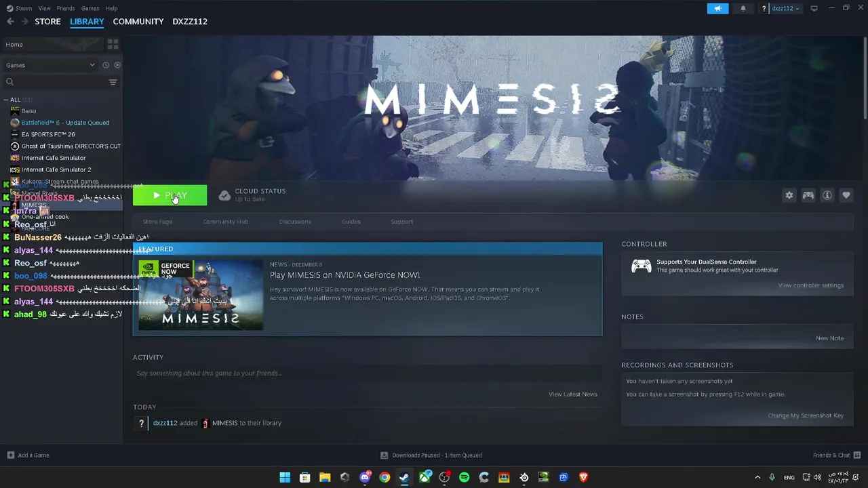Open Downloads Paused status

(x=431, y=455)
